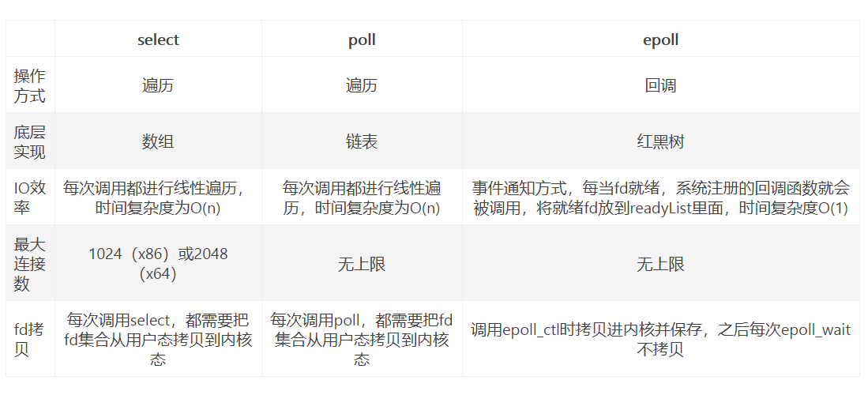868x395 pixels.
Task: Click the epoll column header
Action: (x=661, y=39)
